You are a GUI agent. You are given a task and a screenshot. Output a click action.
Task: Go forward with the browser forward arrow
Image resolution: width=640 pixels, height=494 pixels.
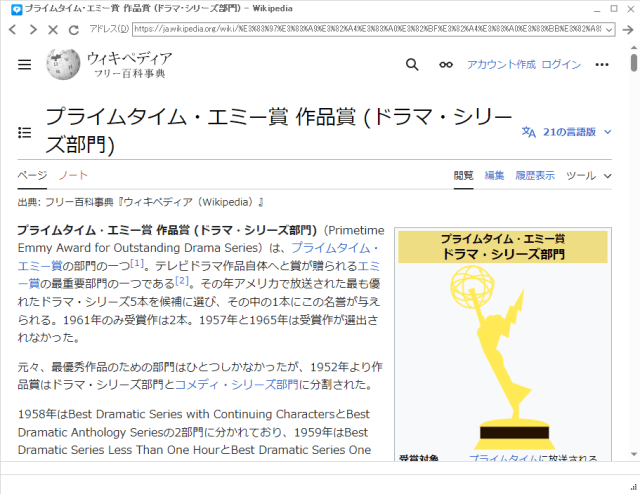point(33,29)
